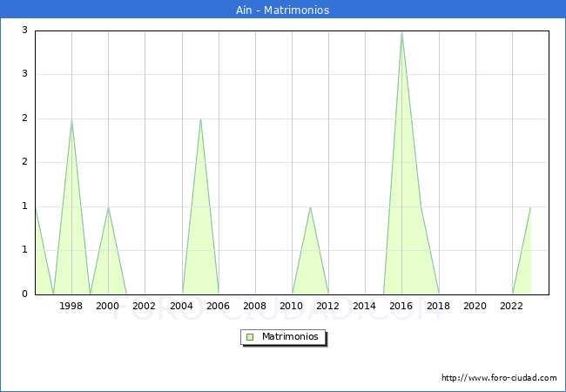Select the 2018 year label
Screen dimensions: 566x392
point(438,306)
